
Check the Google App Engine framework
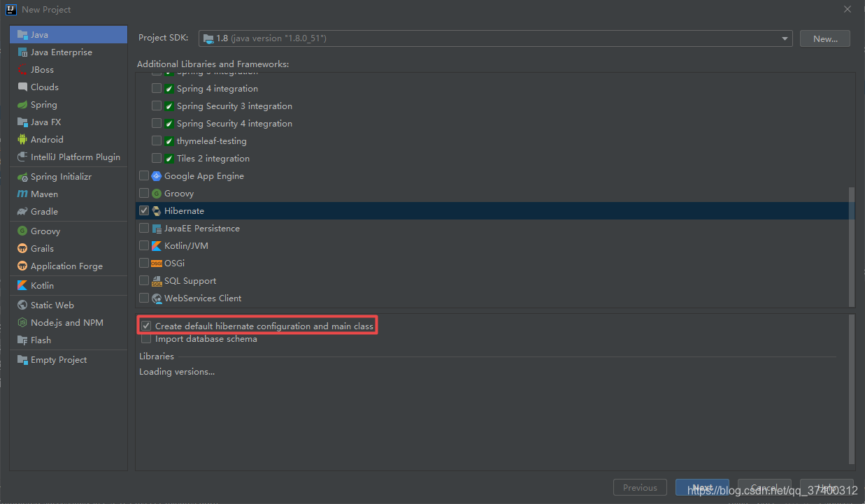tap(144, 175)
